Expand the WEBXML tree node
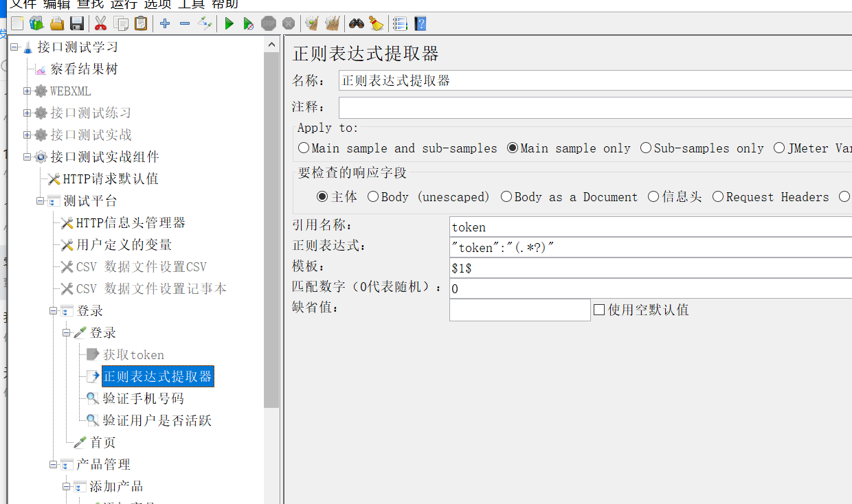852x504 pixels. click(27, 91)
